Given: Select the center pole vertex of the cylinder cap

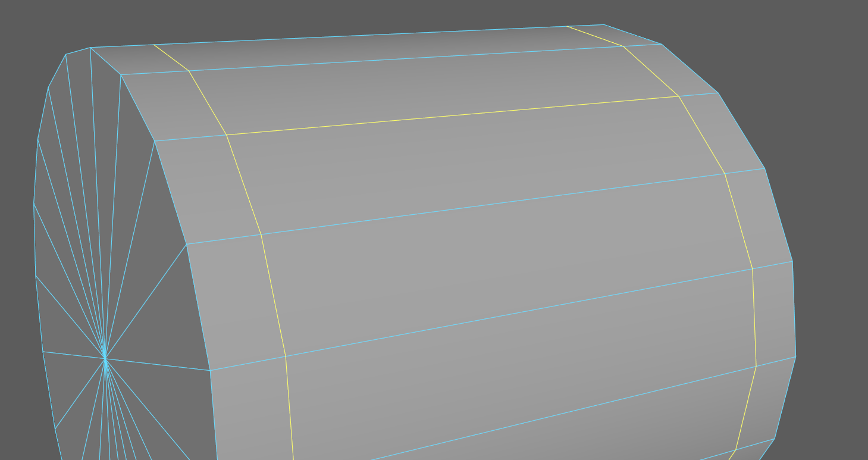Looking at the screenshot, I should pos(105,358).
